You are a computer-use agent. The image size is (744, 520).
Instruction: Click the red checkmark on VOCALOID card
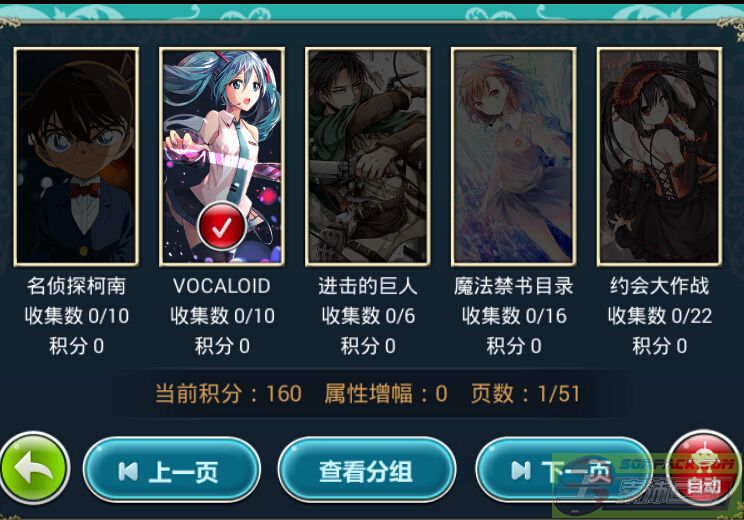(x=222, y=227)
